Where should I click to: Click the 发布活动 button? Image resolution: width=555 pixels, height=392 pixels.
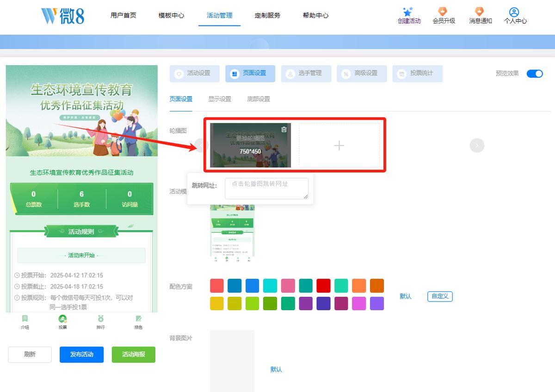[82, 355]
